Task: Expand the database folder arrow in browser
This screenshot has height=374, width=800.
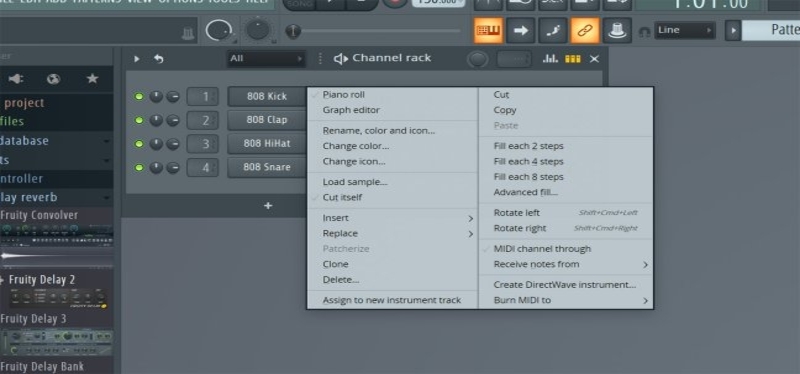Action: point(106,141)
